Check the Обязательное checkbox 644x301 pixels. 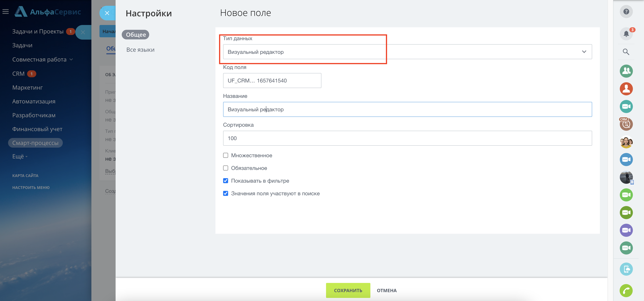[225, 168]
